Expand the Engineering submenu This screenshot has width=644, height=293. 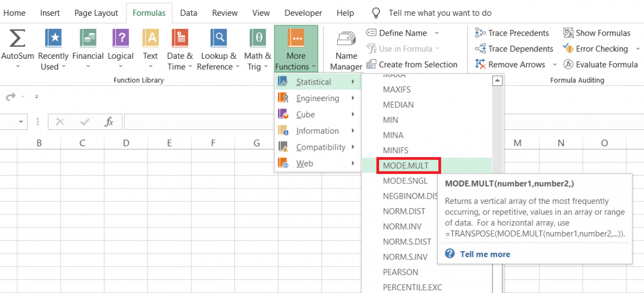pos(318,98)
